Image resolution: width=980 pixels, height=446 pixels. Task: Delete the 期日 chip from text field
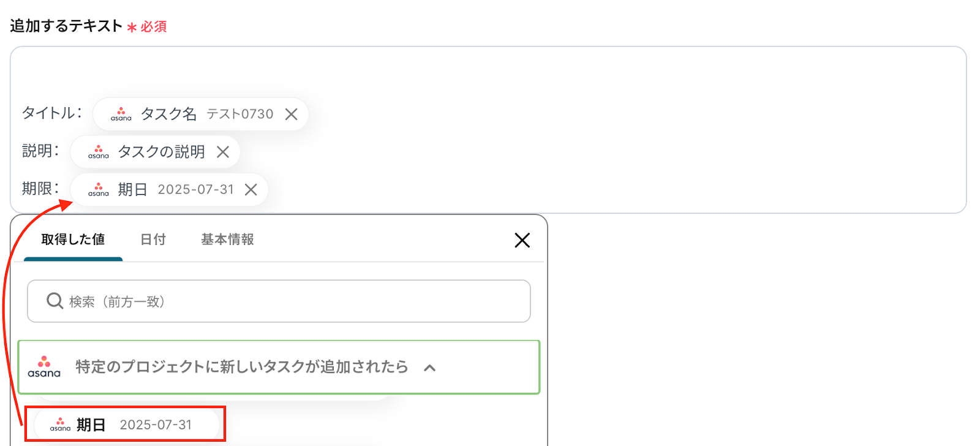click(x=251, y=190)
